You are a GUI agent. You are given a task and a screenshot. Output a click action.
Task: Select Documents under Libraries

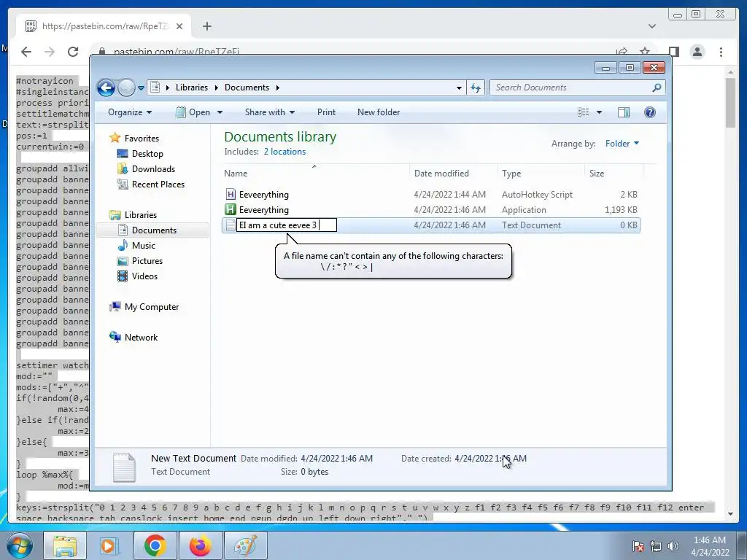pyautogui.click(x=152, y=230)
